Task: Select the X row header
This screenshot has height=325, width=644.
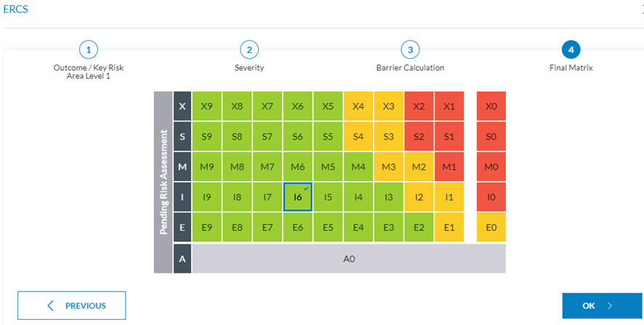Action: [x=182, y=106]
